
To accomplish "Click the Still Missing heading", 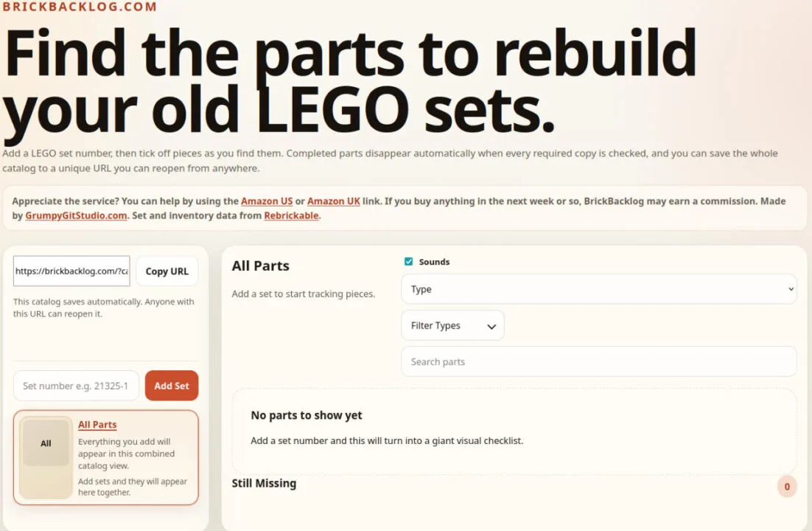I will click(264, 484).
